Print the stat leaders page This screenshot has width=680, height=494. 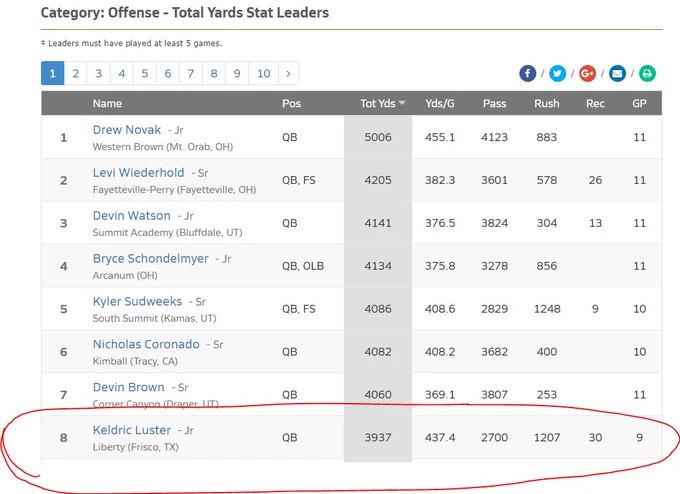click(x=647, y=73)
